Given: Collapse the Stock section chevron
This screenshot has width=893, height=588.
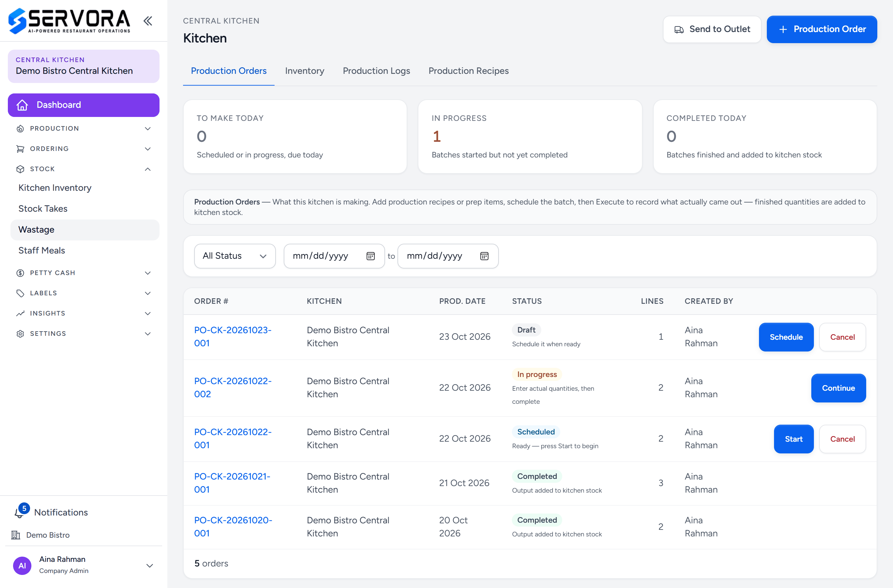Looking at the screenshot, I should click(148, 169).
